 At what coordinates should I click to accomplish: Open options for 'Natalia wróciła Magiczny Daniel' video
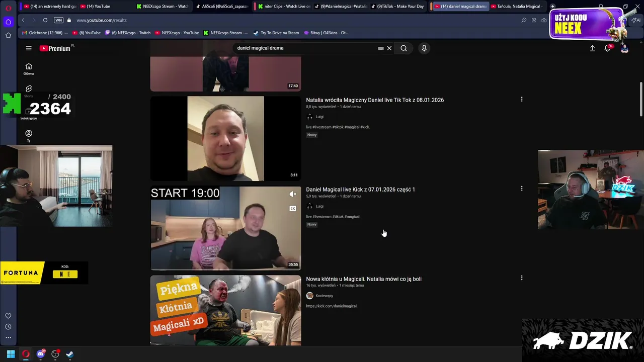click(x=522, y=100)
